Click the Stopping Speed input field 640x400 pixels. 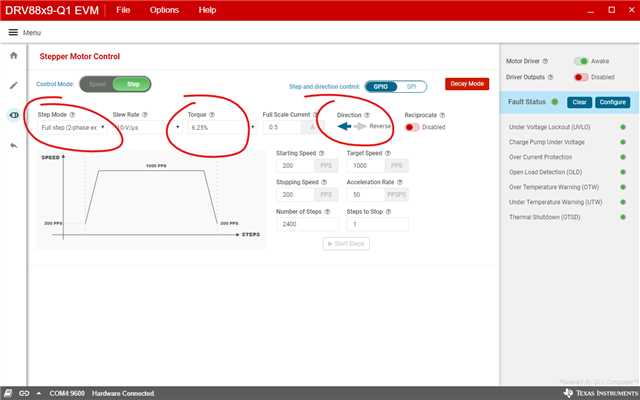295,195
